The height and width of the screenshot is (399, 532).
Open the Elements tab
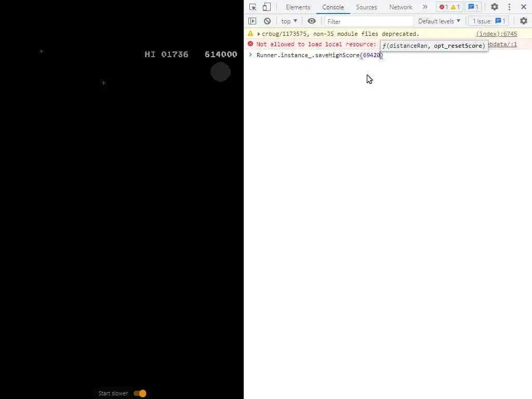(x=298, y=7)
